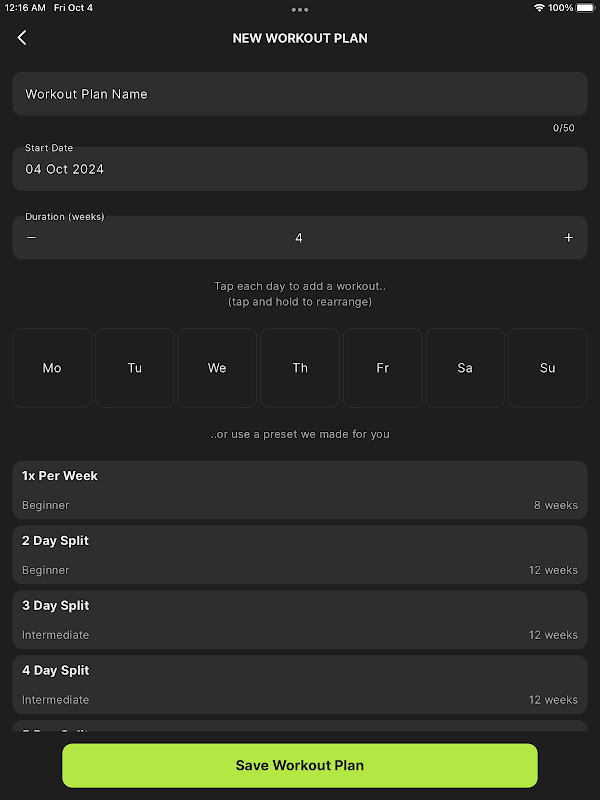Image resolution: width=600 pixels, height=800 pixels.
Task: Add a workout on Tuesday
Action: 135,368
